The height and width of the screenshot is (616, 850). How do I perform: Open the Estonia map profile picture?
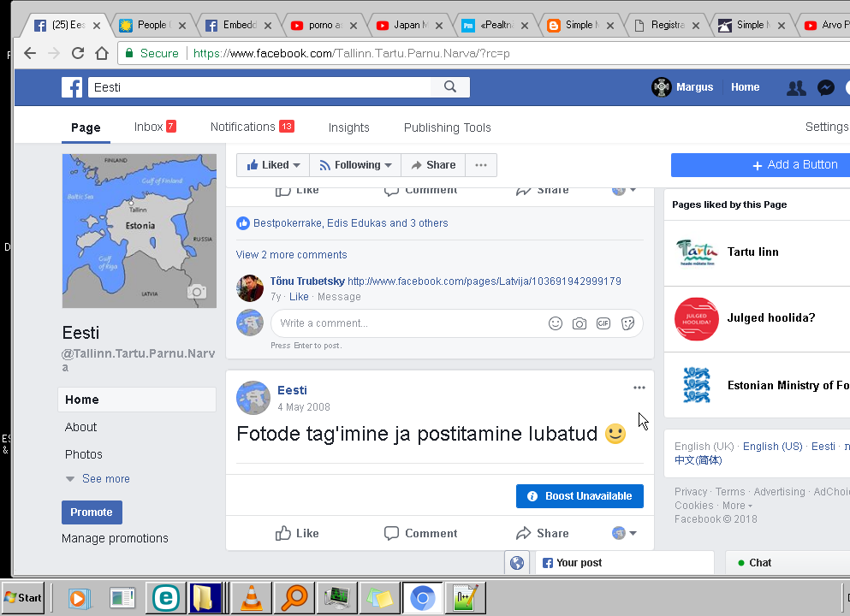click(140, 231)
